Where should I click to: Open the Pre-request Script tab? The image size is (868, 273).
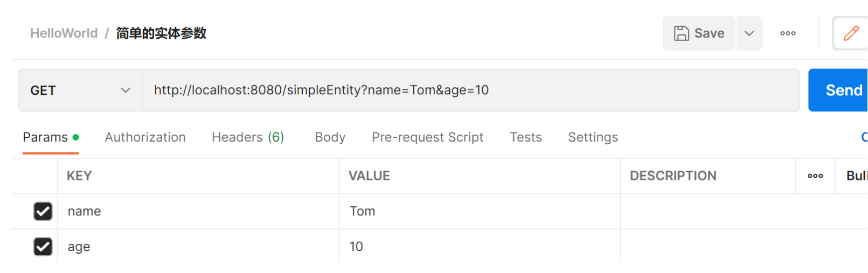(427, 137)
